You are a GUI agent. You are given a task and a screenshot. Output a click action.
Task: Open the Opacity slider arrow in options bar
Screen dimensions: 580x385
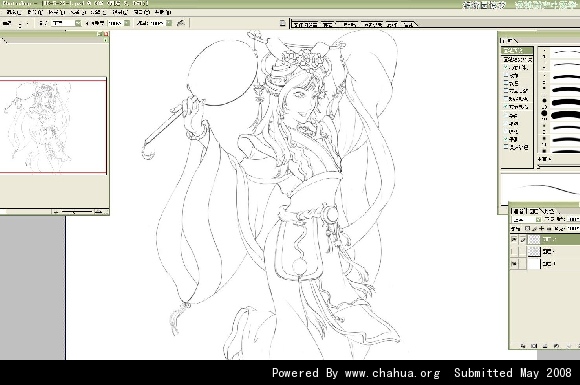pyautogui.click(x=127, y=23)
